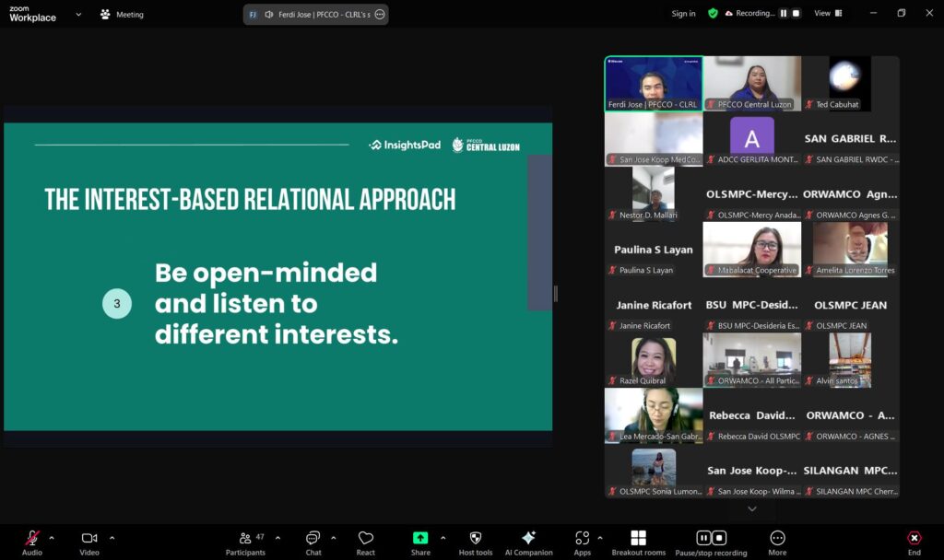Select the Paulina S Layan tile

pyautogui.click(x=654, y=250)
